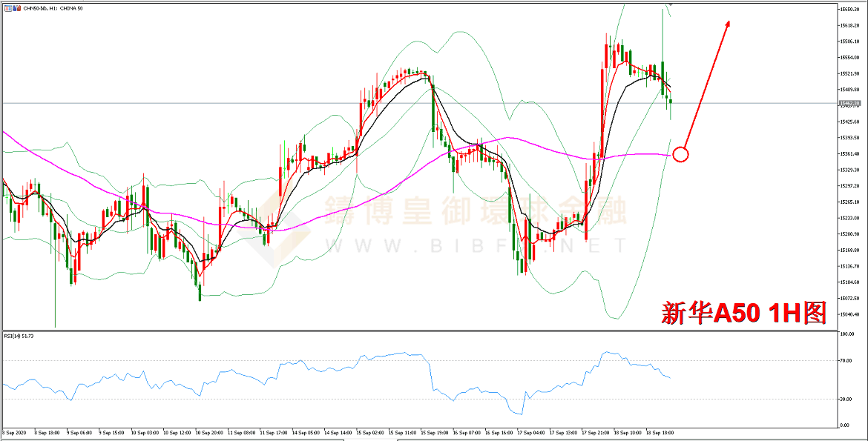Click the 30.00 level on RSI scale
Screen dimensions: 868x441
[x=845, y=399]
